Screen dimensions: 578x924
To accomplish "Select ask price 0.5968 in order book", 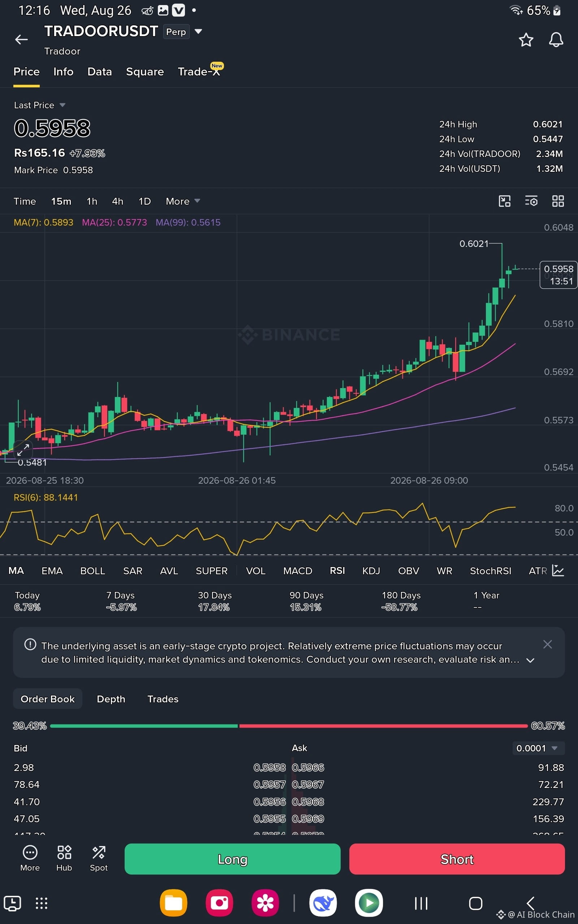I will coord(308,802).
